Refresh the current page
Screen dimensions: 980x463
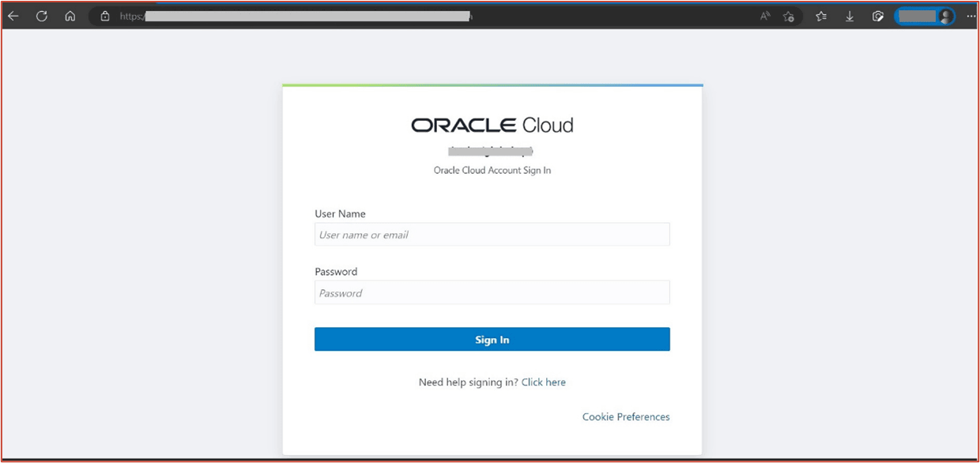coord(41,16)
